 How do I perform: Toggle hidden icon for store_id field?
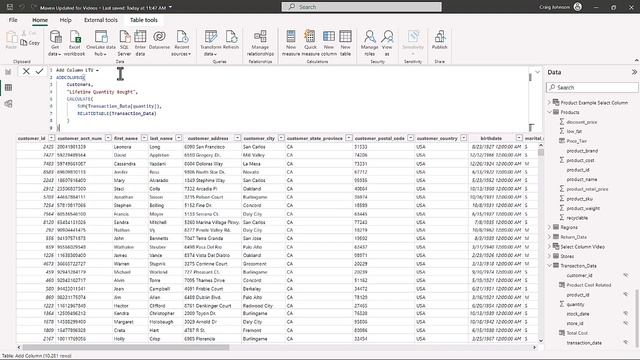point(625,323)
